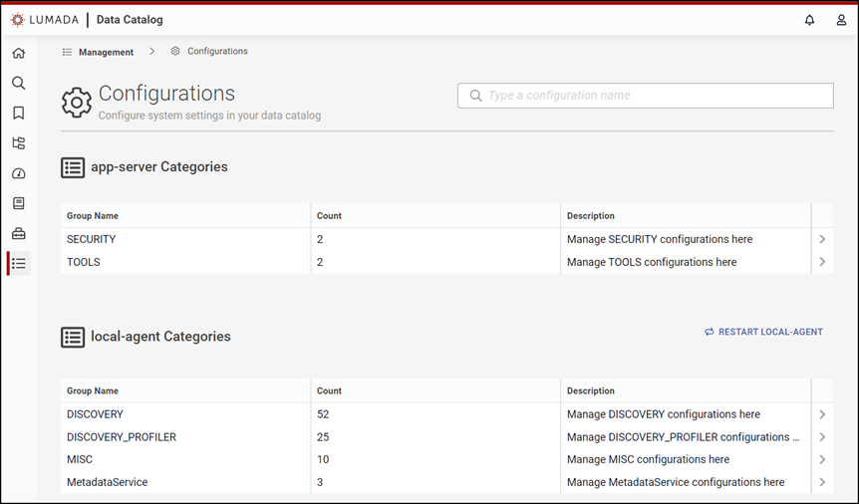Expand the SECURITY row chevron
This screenshot has width=859, height=504.
[x=822, y=239]
